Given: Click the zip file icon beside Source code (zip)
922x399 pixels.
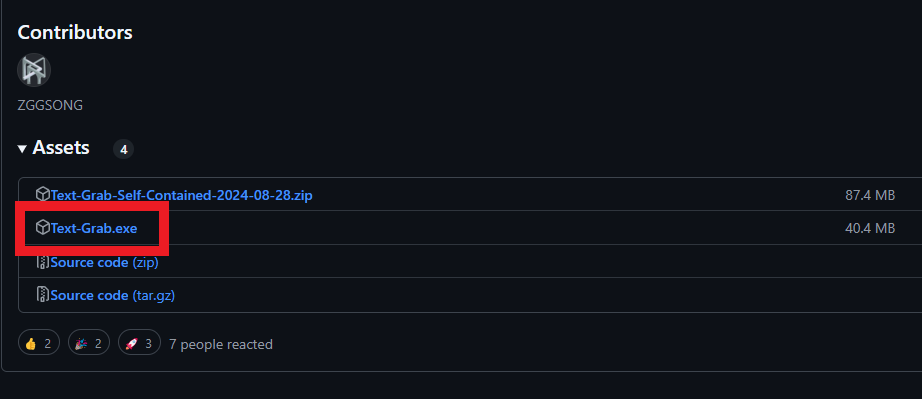Looking at the screenshot, I should [42, 261].
